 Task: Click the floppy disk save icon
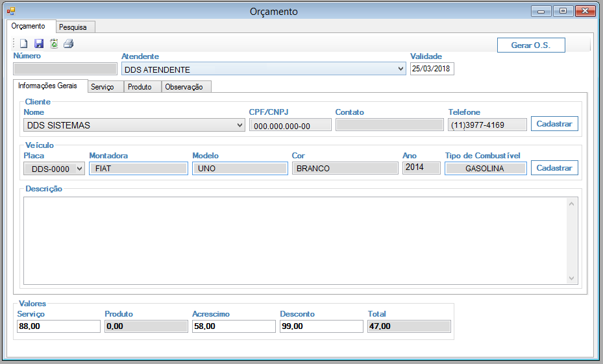click(39, 44)
